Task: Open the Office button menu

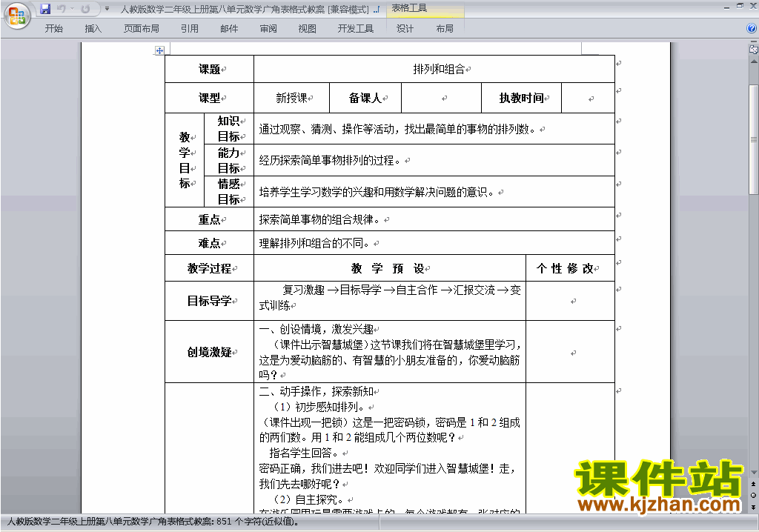Action: pyautogui.click(x=18, y=16)
